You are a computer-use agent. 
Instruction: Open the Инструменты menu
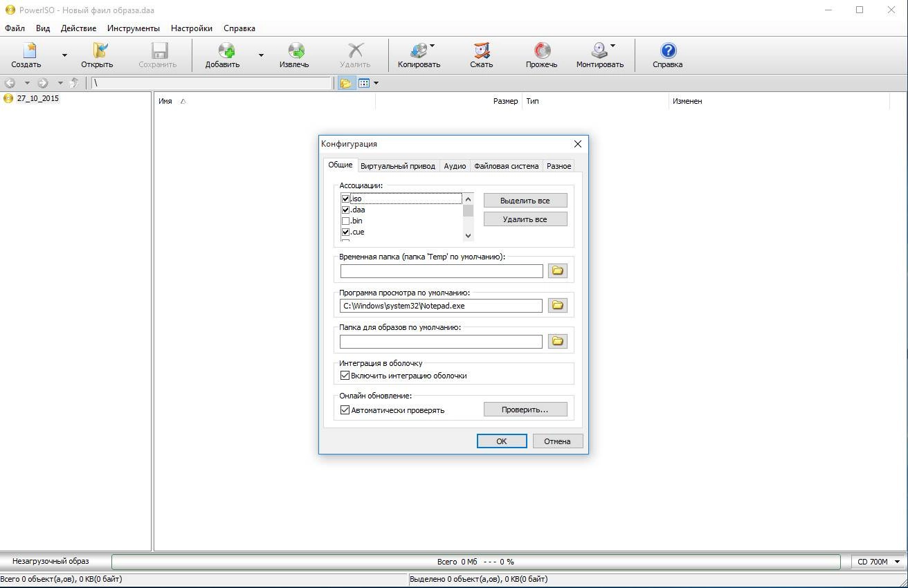point(134,28)
